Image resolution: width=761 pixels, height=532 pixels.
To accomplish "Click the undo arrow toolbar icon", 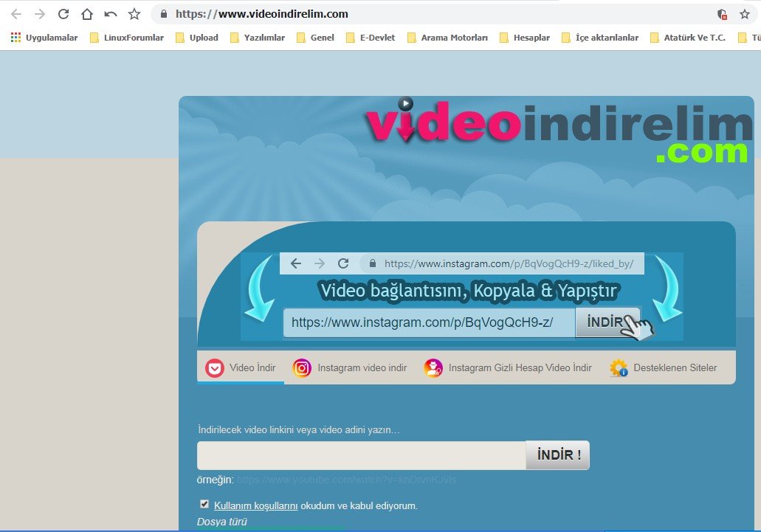I will tap(111, 14).
